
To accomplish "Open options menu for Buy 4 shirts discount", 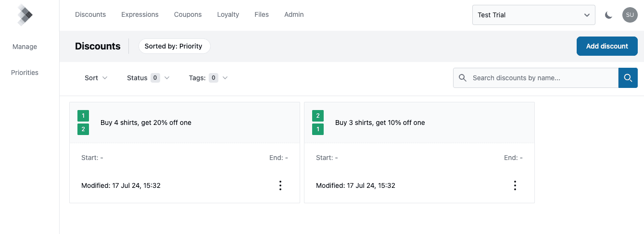I will 280,185.
